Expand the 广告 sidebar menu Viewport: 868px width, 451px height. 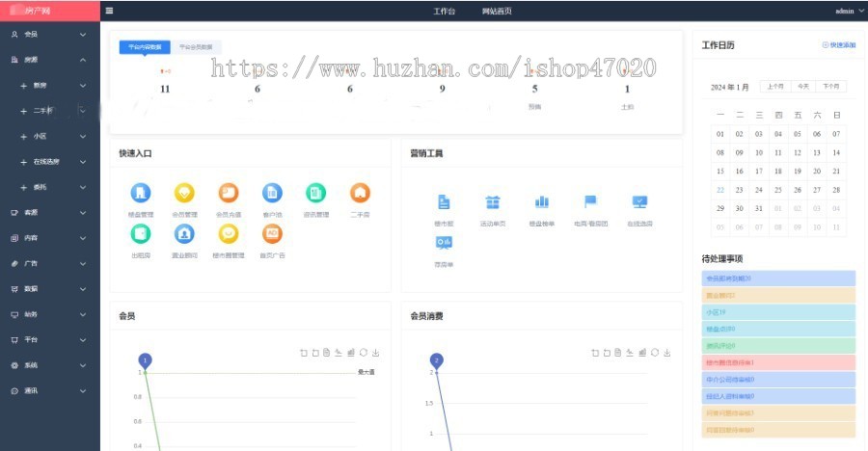pyautogui.click(x=50, y=263)
